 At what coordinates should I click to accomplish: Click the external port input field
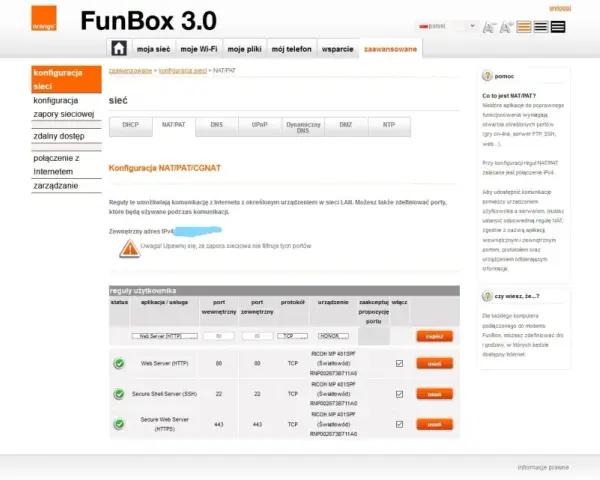point(257,336)
